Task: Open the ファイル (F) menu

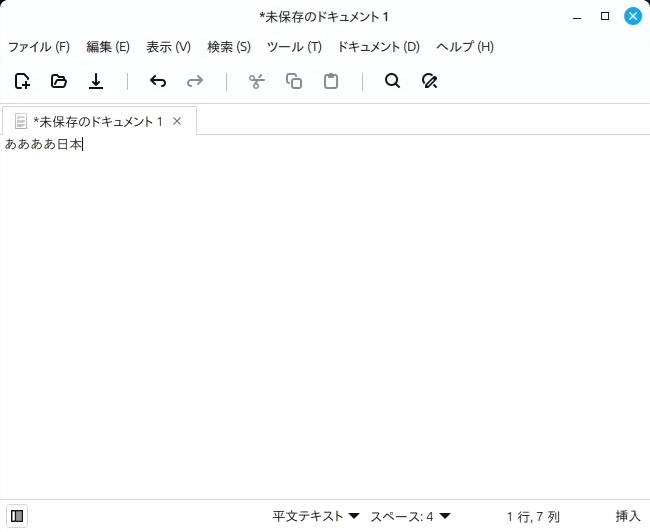Action: click(39, 47)
